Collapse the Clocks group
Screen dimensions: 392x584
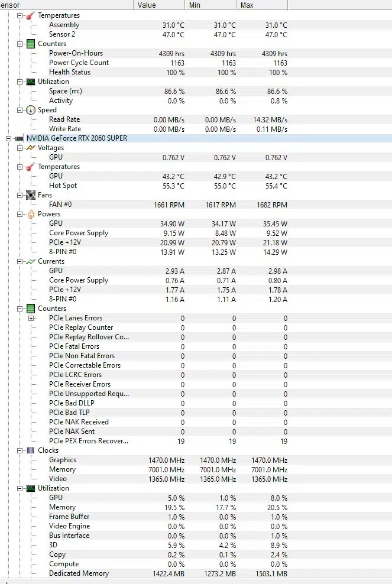20,450
